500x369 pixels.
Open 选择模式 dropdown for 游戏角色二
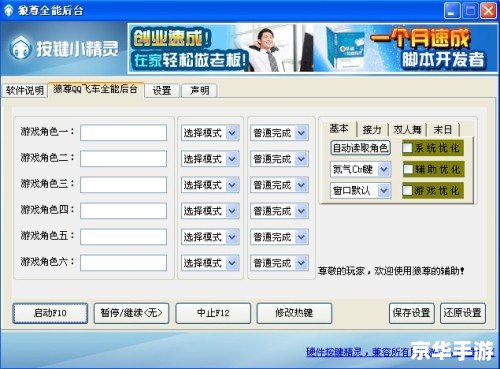coord(210,159)
